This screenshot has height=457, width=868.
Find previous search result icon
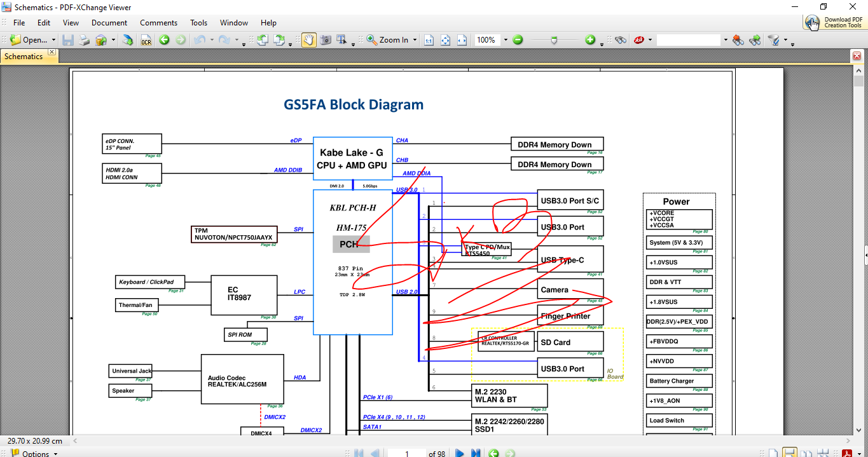[738, 39]
